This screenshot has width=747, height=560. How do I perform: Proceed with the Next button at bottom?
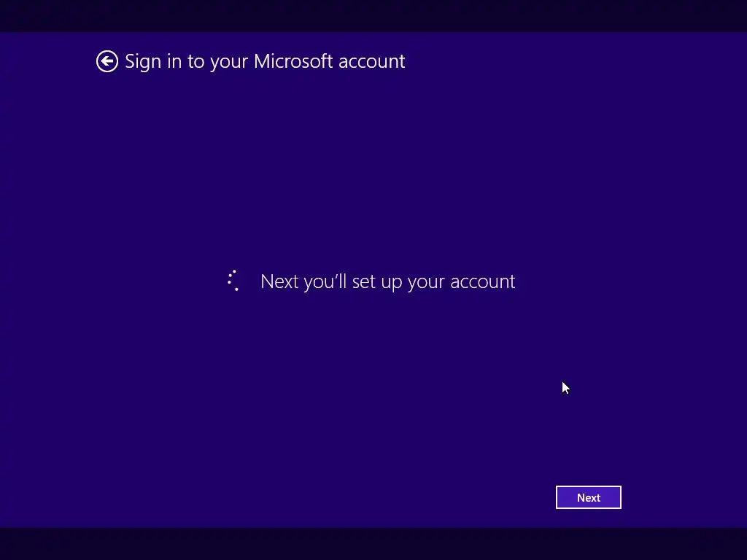pyautogui.click(x=589, y=497)
